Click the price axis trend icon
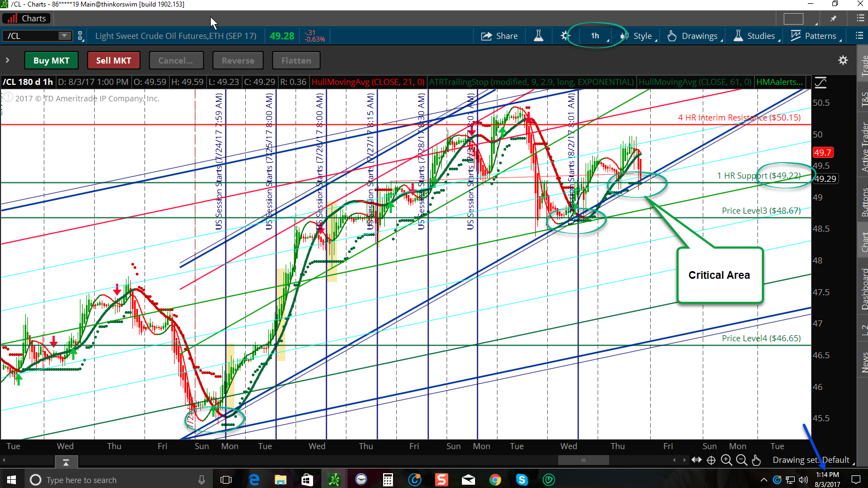This screenshot has width=868, height=488. [x=821, y=83]
